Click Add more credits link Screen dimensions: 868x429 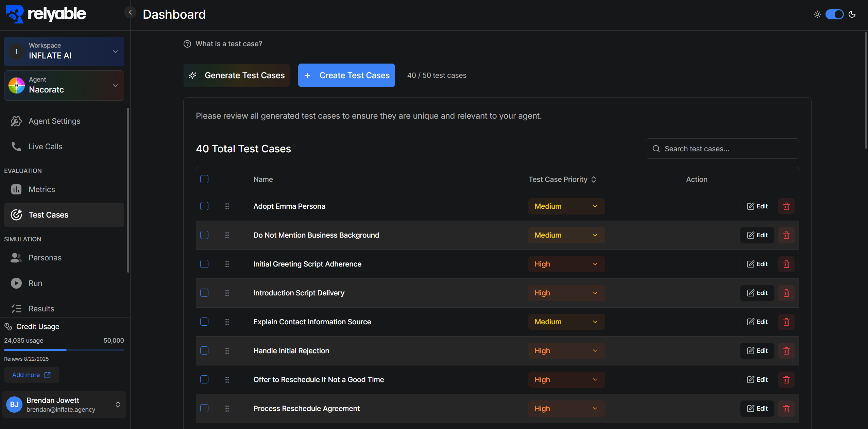32,375
